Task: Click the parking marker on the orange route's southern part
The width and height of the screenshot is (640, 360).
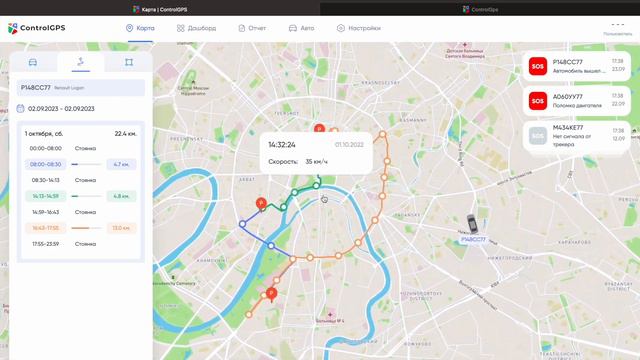Action: [271, 294]
